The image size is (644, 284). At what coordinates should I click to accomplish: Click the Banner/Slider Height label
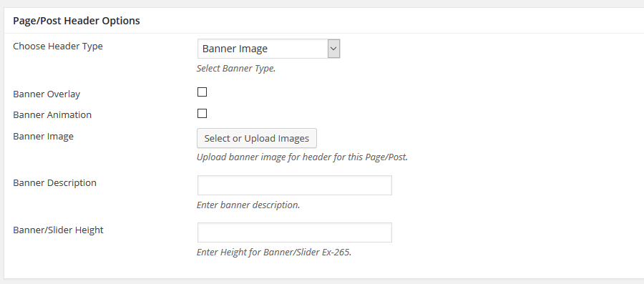coord(59,230)
